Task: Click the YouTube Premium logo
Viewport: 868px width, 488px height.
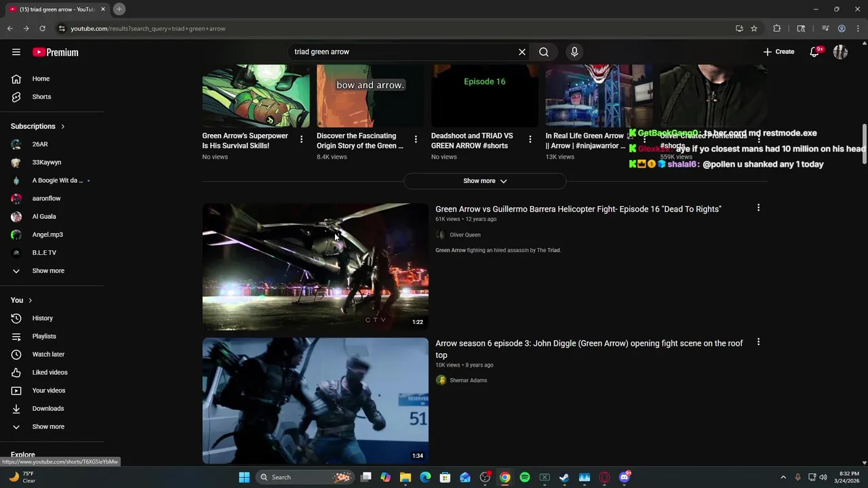Action: pos(56,52)
